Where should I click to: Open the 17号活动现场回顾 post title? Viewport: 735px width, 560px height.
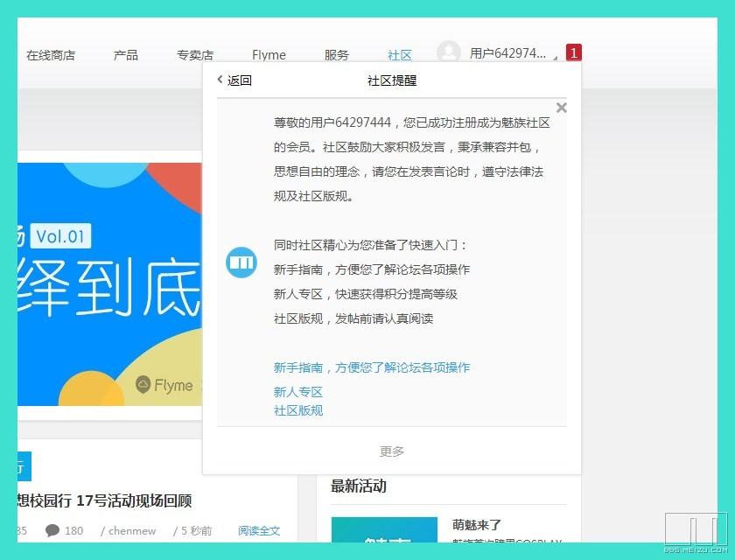click(104, 500)
